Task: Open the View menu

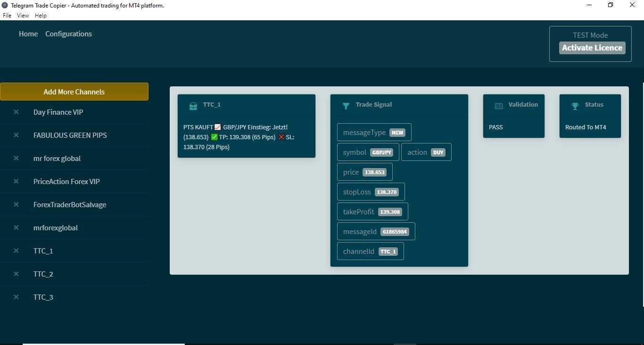Action: (23, 15)
